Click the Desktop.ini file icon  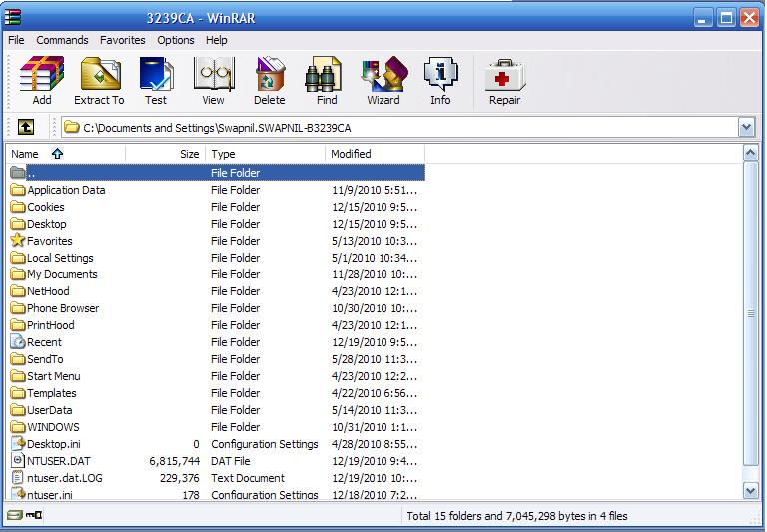click(18, 443)
